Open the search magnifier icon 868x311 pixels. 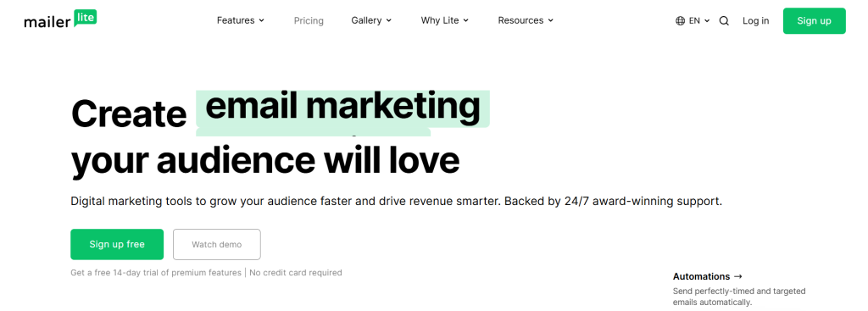pyautogui.click(x=724, y=21)
